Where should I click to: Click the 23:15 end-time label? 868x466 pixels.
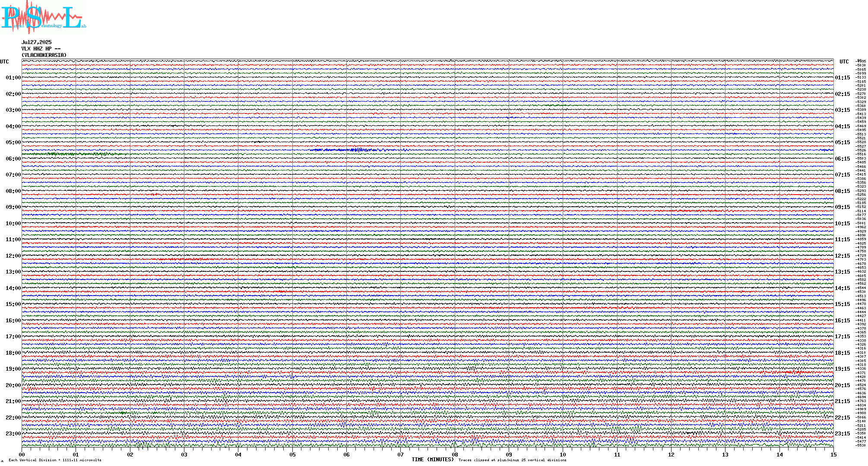point(843,434)
